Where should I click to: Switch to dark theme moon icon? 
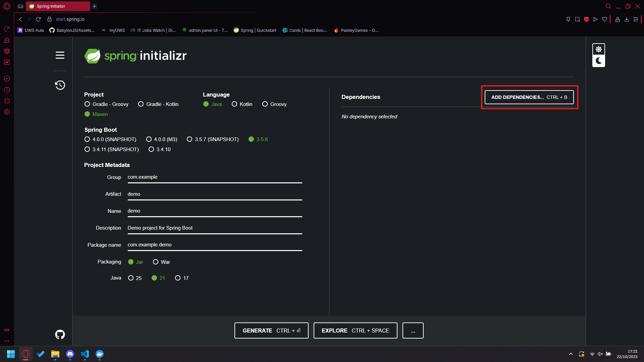[x=598, y=61]
